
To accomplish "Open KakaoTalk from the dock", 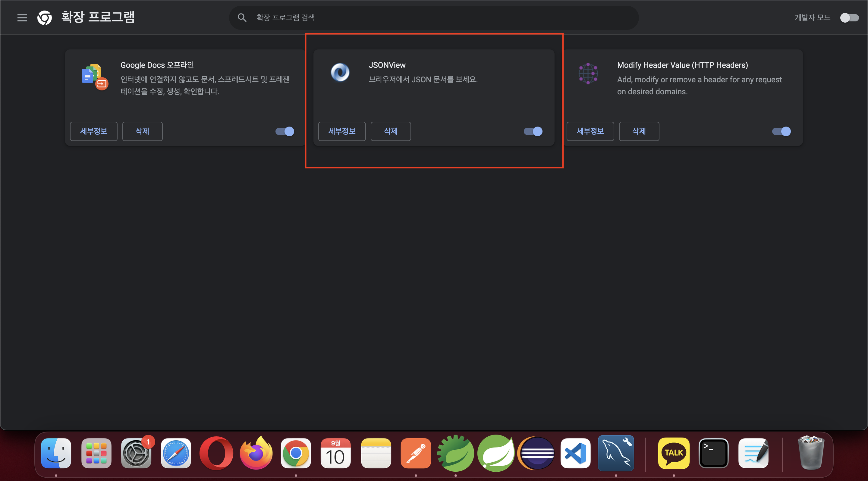I will point(674,453).
